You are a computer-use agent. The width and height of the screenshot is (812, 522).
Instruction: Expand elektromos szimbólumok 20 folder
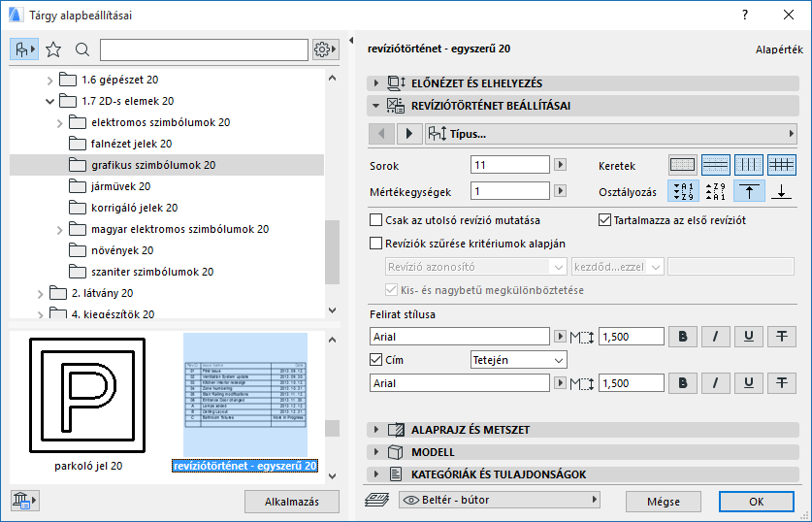[x=59, y=123]
